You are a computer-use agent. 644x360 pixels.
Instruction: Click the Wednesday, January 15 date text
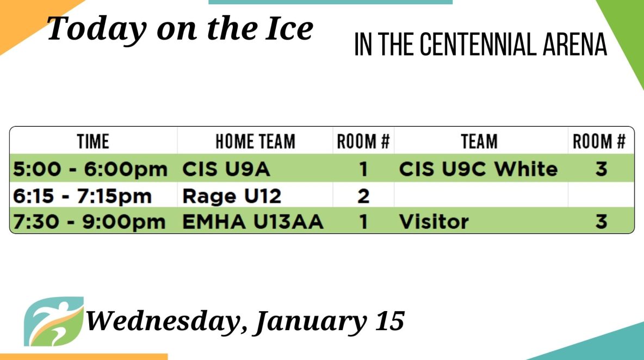coord(245,321)
